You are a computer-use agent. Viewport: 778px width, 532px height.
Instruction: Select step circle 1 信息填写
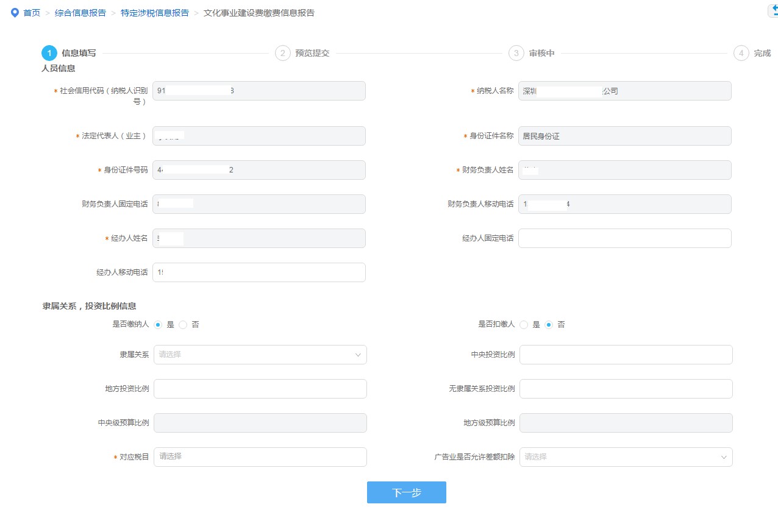tap(49, 53)
